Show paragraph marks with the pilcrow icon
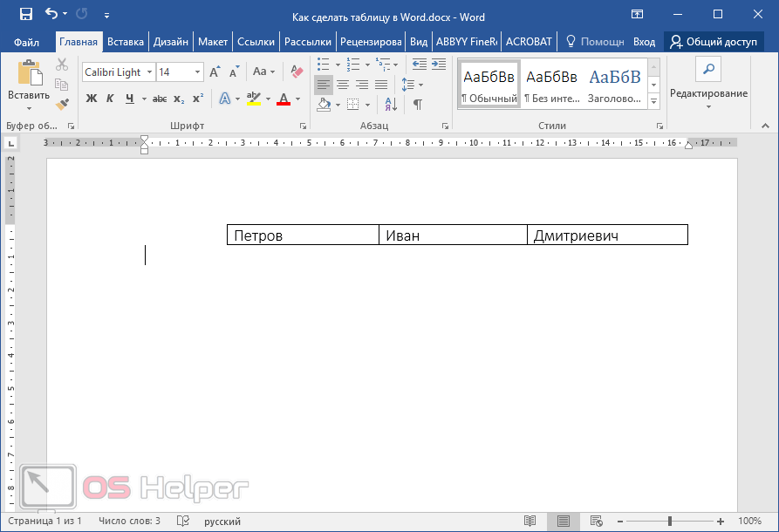 pyautogui.click(x=418, y=105)
